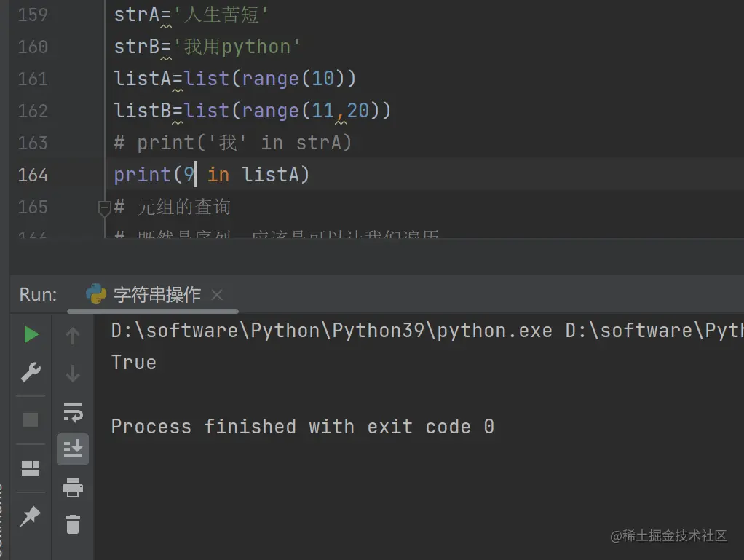Click the print(9 in listA) line
The height and width of the screenshot is (560, 744).
click(212, 175)
